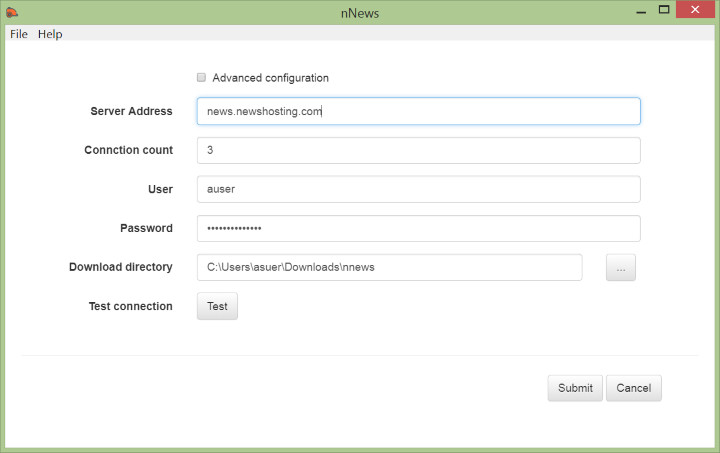Click the Server Address label
The width and height of the screenshot is (720, 453).
click(131, 111)
